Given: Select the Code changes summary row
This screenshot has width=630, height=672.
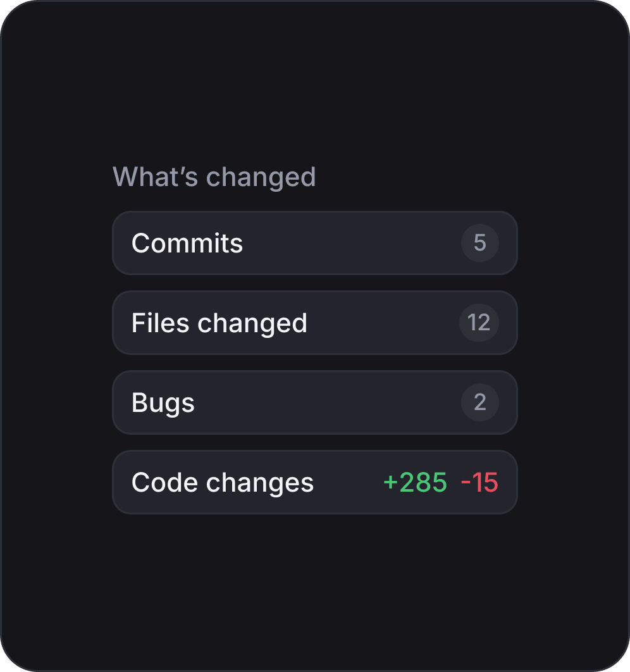Looking at the screenshot, I should tap(314, 482).
